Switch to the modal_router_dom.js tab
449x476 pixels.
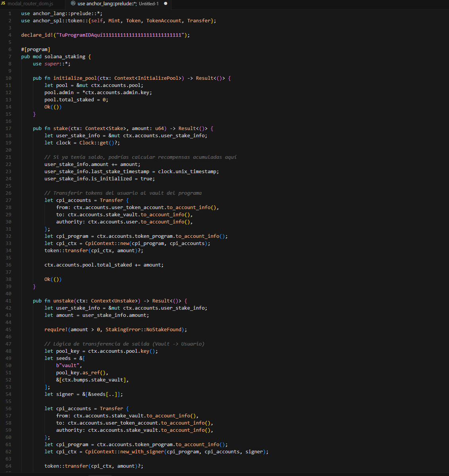click(x=30, y=4)
